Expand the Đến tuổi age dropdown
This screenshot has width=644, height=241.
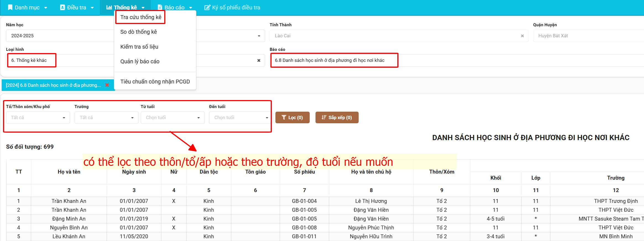pos(267,118)
